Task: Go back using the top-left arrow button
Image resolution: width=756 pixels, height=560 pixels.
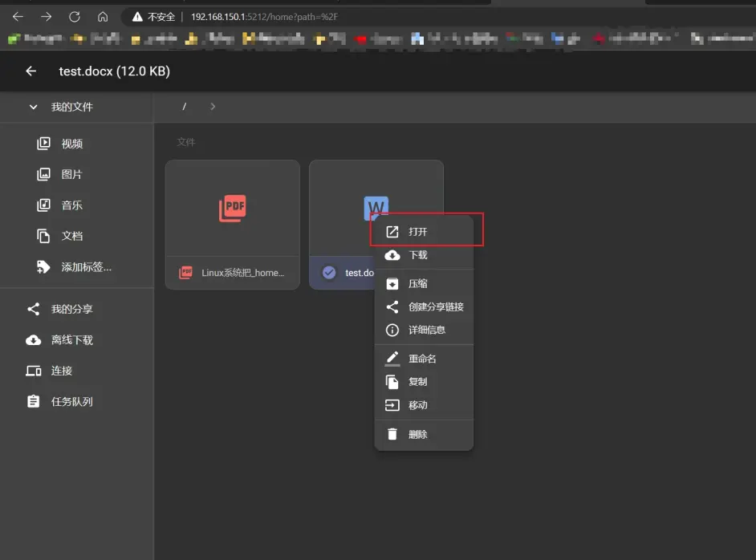Action: click(29, 71)
